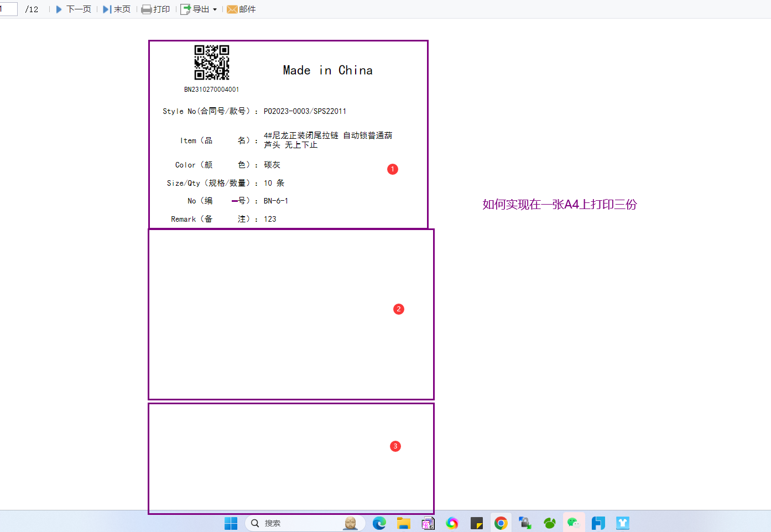The width and height of the screenshot is (771, 532).
Task: Click the 下一页 (next page) button
Action: coord(74,9)
